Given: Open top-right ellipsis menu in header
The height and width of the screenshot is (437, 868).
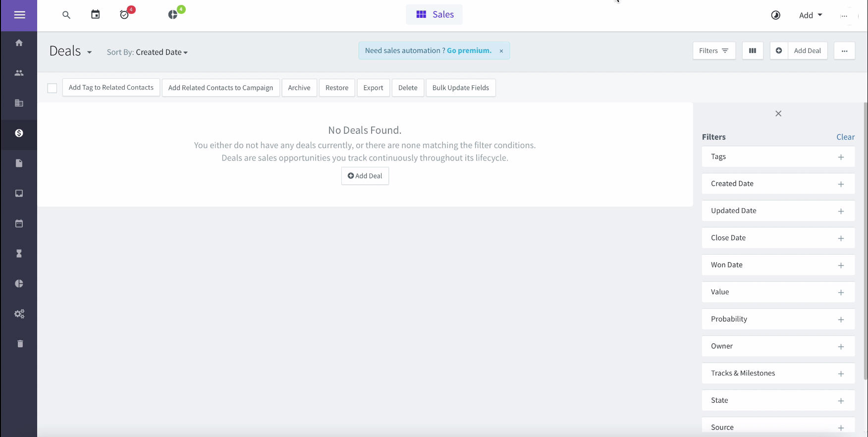Looking at the screenshot, I should pyautogui.click(x=844, y=16).
